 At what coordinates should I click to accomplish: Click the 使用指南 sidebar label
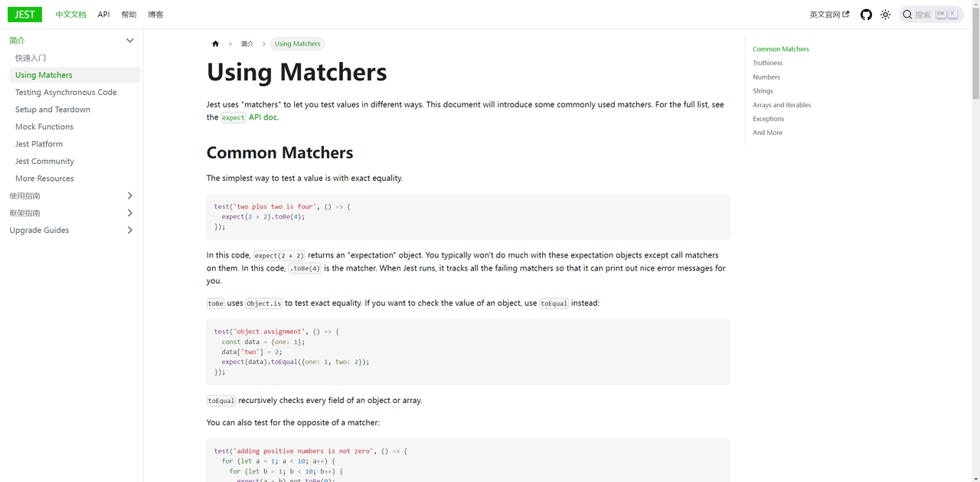point(24,196)
